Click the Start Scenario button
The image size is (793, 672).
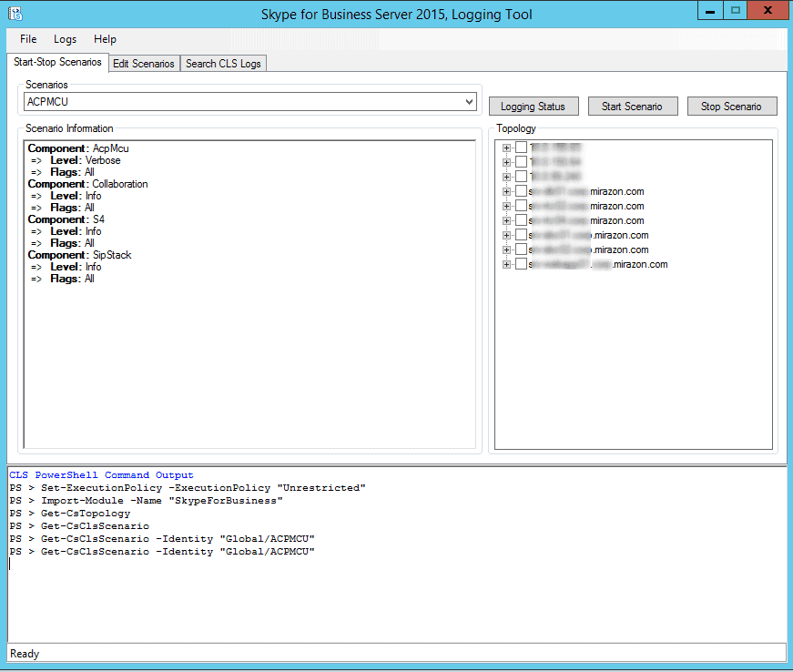click(x=632, y=107)
